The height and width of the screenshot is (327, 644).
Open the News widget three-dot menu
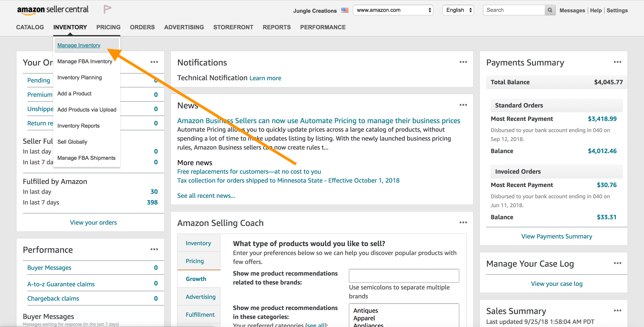pyautogui.click(x=463, y=105)
